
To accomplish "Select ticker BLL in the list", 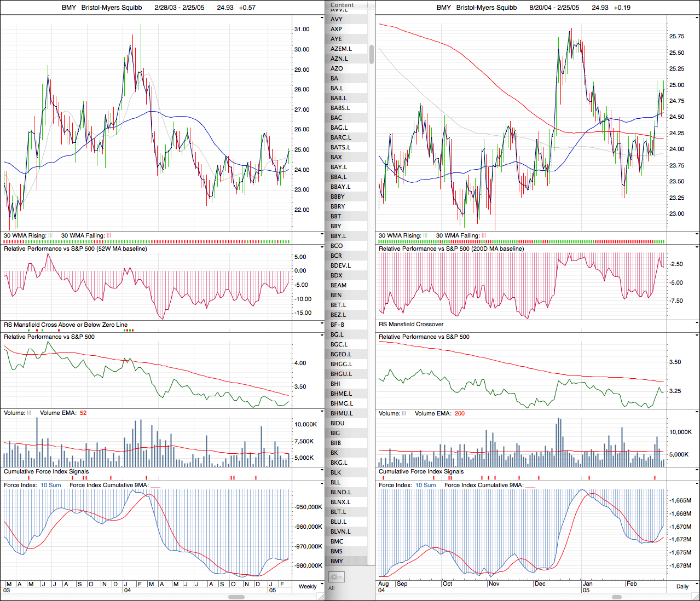I will tap(346, 482).
